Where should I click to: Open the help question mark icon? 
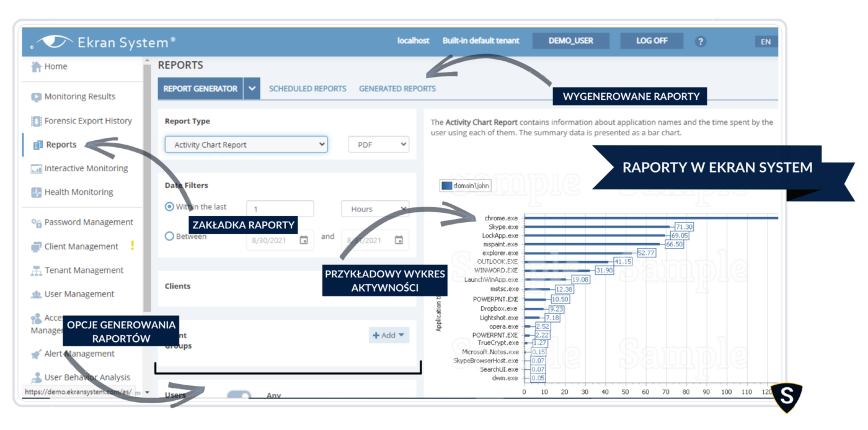click(701, 42)
